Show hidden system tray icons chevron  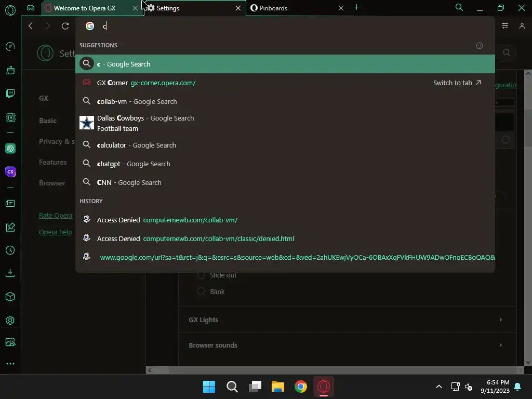[438, 387]
